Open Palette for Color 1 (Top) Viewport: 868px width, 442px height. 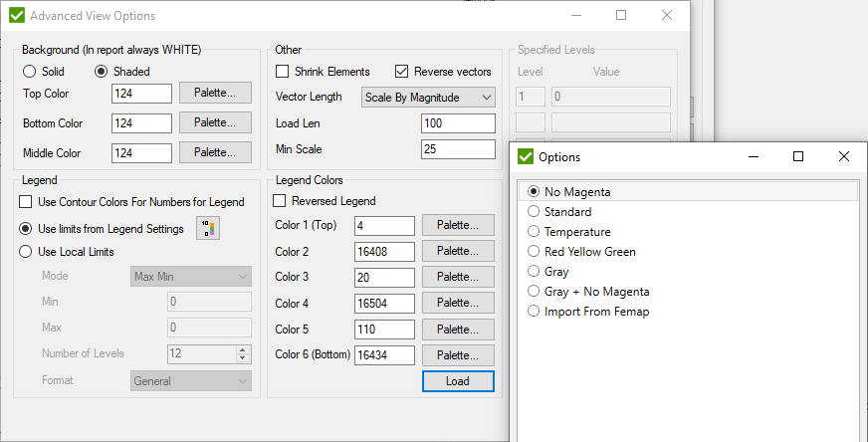pos(458,225)
